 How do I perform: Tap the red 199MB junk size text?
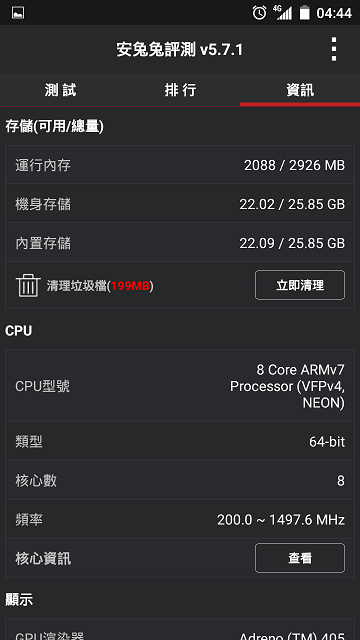(130, 286)
